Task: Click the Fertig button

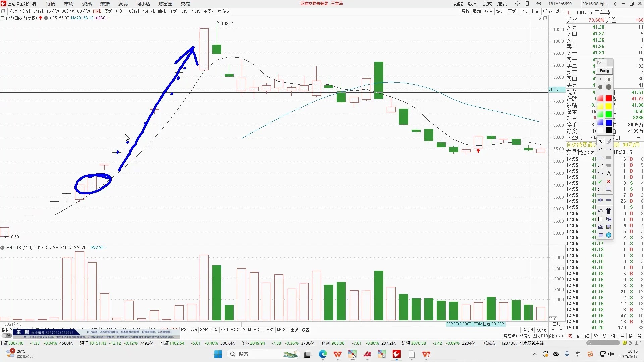Action: point(604,71)
